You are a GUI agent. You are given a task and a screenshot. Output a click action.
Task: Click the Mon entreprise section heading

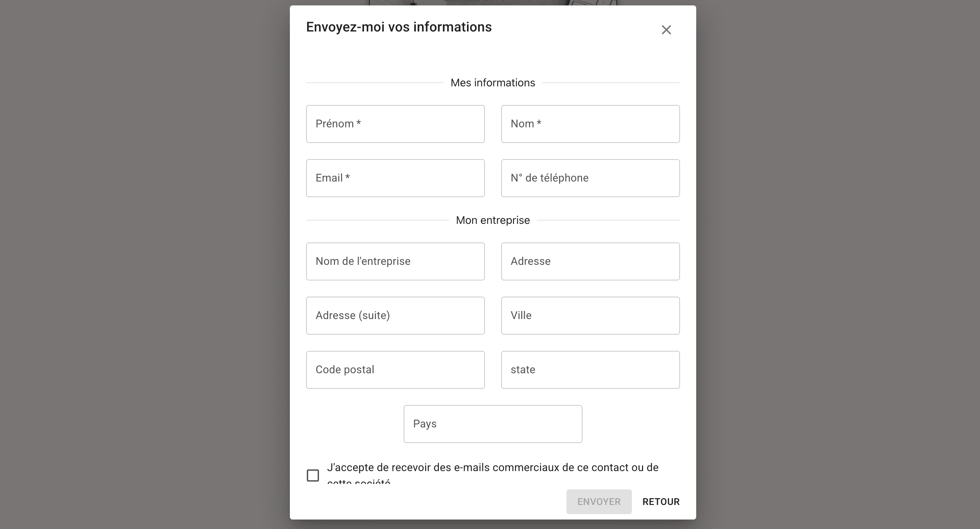click(493, 220)
